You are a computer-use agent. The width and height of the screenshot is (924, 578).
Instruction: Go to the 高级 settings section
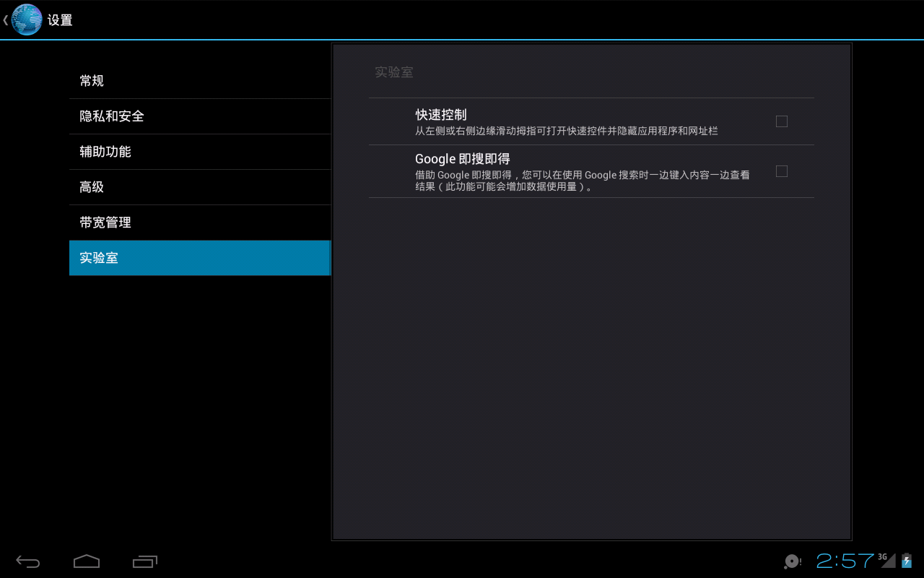(199, 187)
